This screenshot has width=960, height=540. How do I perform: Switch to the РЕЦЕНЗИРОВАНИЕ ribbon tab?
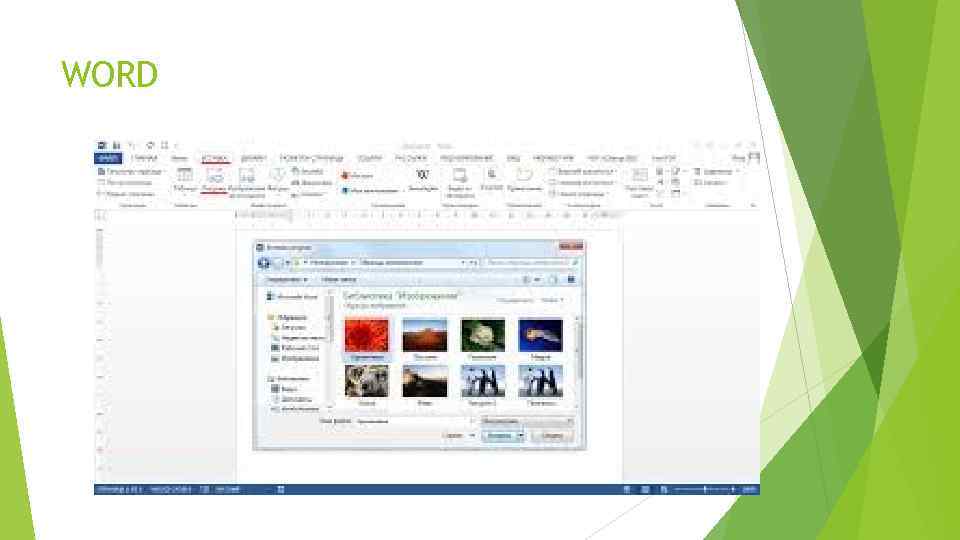click(467, 159)
